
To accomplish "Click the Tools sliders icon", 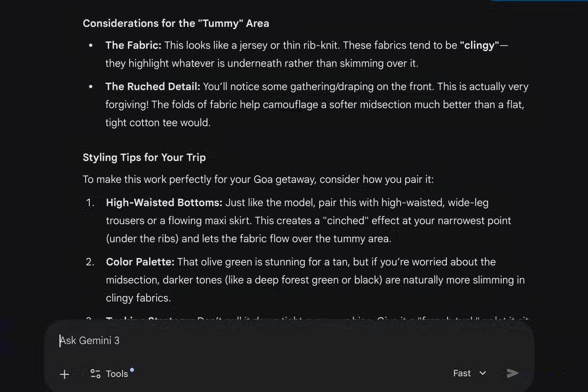I will [x=95, y=373].
